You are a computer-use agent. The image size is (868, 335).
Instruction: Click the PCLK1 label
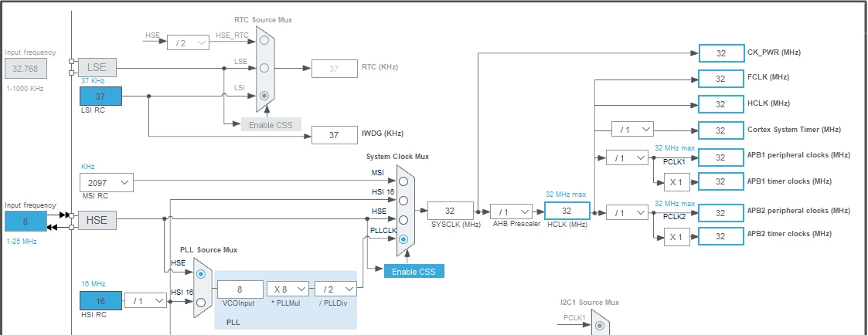pyautogui.click(x=674, y=162)
